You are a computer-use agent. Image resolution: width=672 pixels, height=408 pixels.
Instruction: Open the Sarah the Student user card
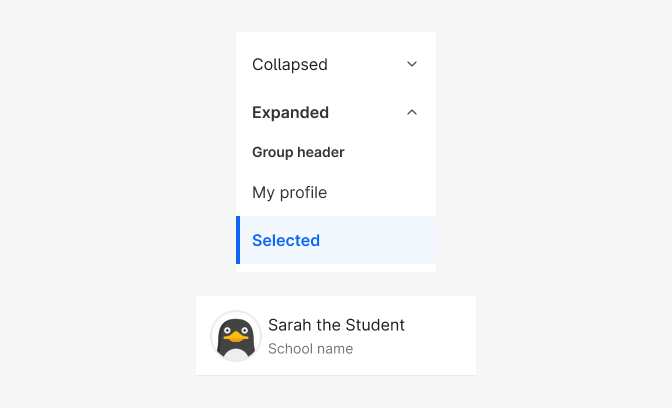click(336, 336)
